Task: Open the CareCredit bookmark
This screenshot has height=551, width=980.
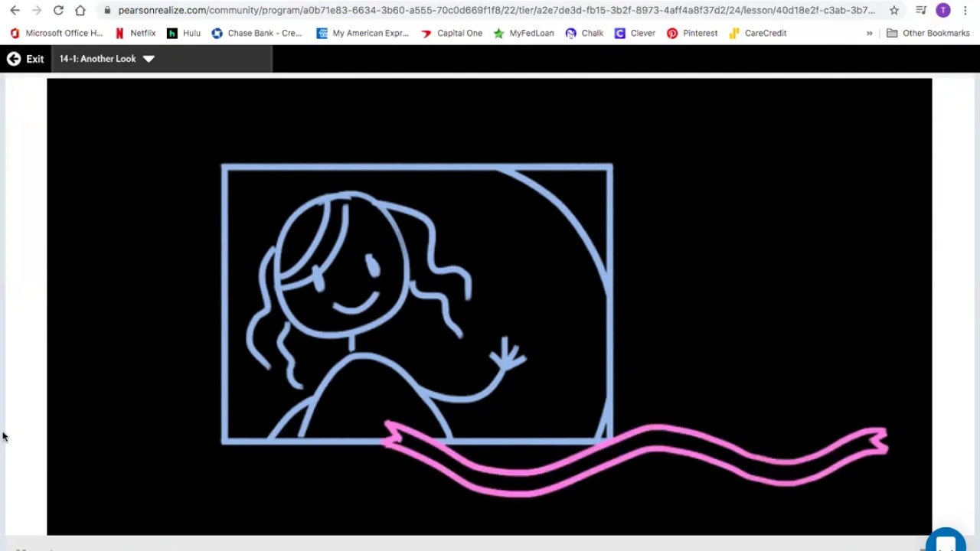Action: pyautogui.click(x=758, y=33)
